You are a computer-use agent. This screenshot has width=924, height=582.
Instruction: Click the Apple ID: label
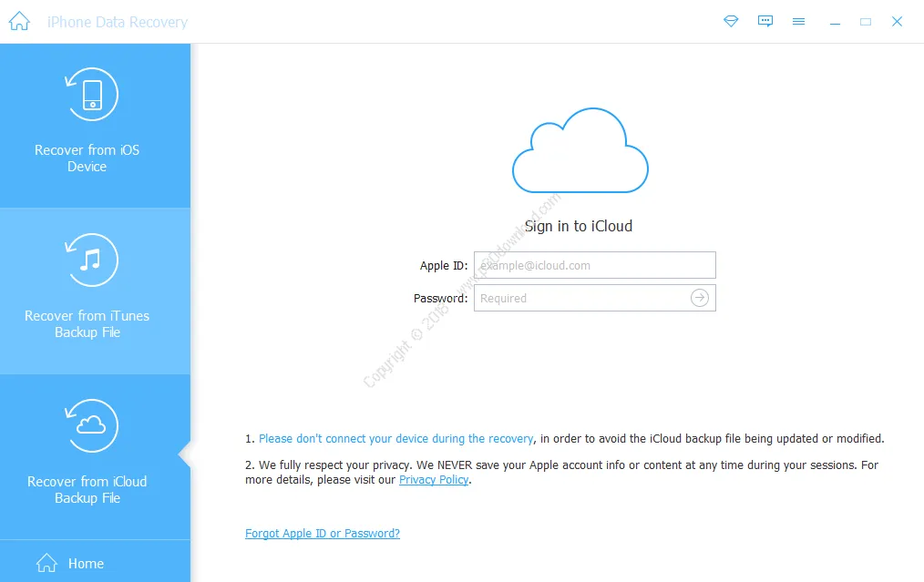pos(444,266)
